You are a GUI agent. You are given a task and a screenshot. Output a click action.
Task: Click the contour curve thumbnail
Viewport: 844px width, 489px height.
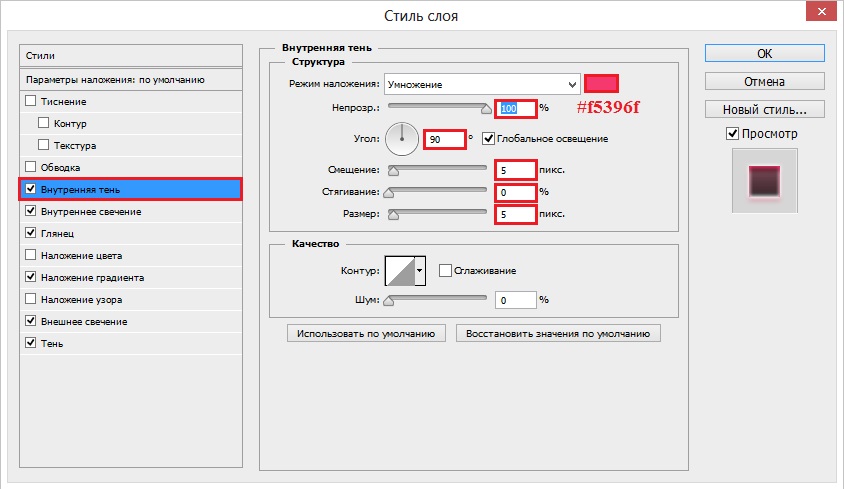(x=400, y=270)
